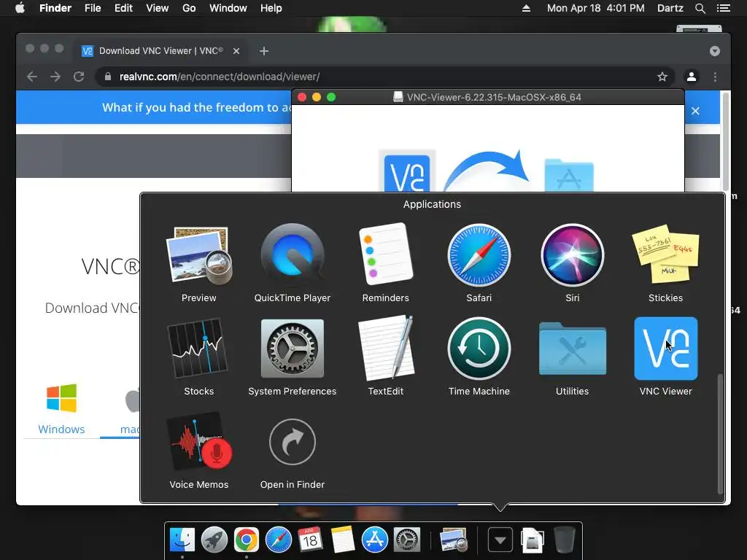Open a new tab in Chrome
747x560 pixels.
coord(264,51)
